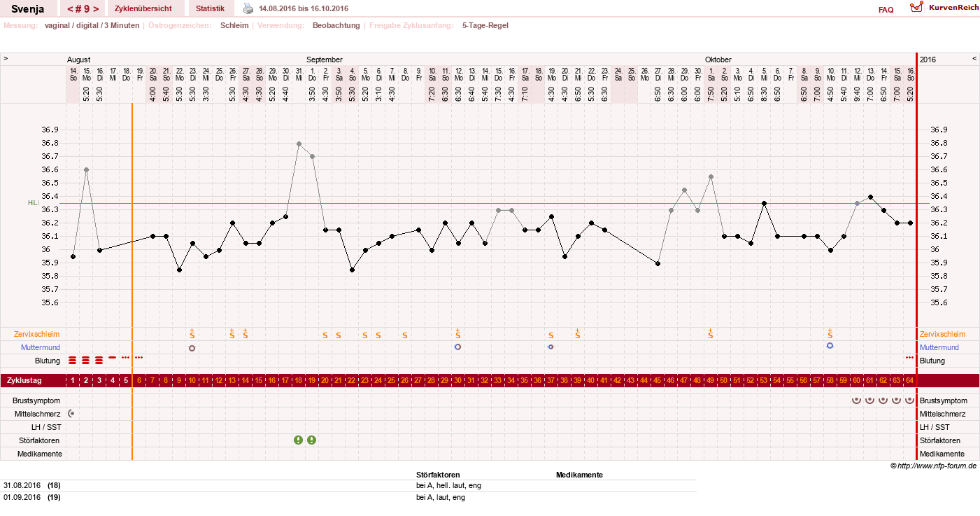The width and height of the screenshot is (980, 516).
Task: Click the cervical mucus S+ on day 13
Action: 232,334
